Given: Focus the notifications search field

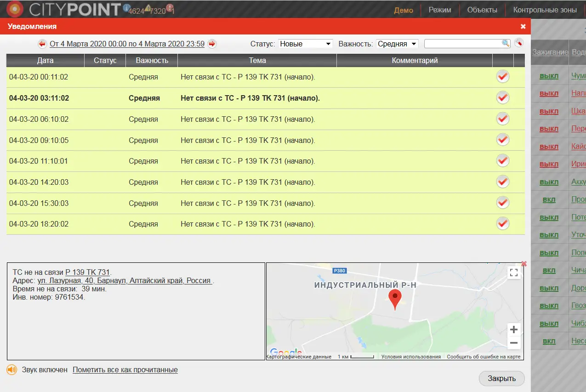Looking at the screenshot, I should (x=462, y=44).
